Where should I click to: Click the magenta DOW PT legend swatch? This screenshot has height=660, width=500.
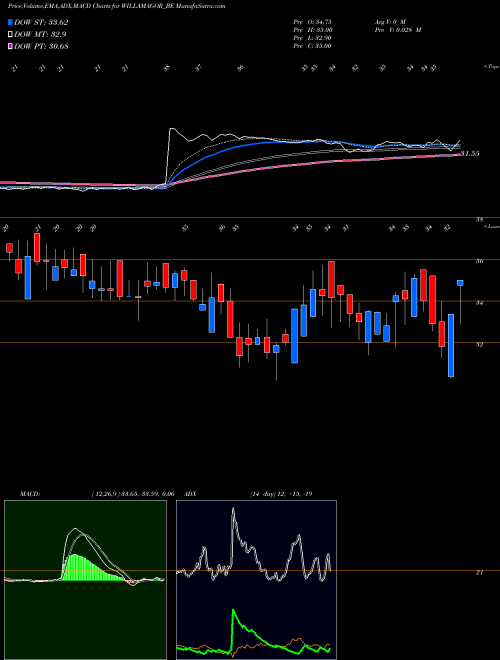10,46
